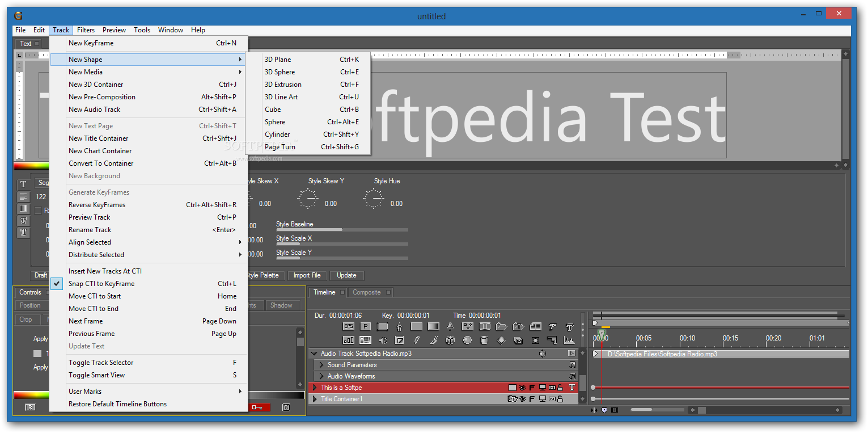Image resolution: width=868 pixels, height=433 pixels.
Task: Toggle the F icon on 'This is a Softpe' track
Action: [x=532, y=388]
